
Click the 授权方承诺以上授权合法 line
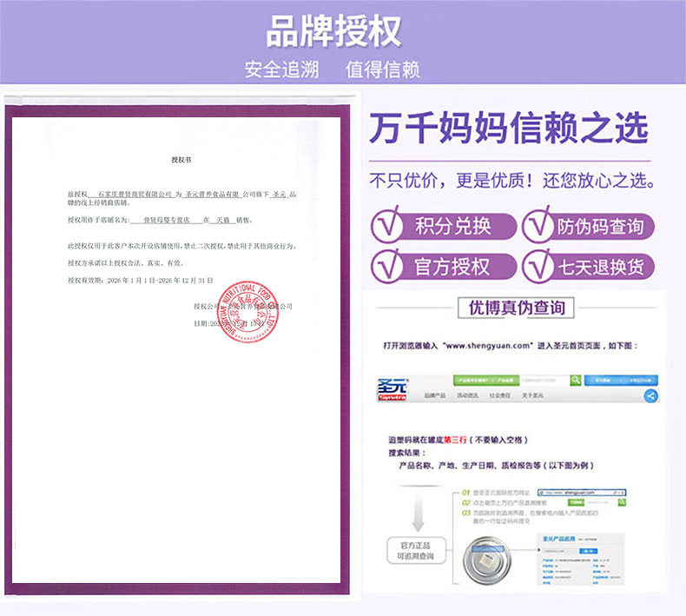(126, 263)
